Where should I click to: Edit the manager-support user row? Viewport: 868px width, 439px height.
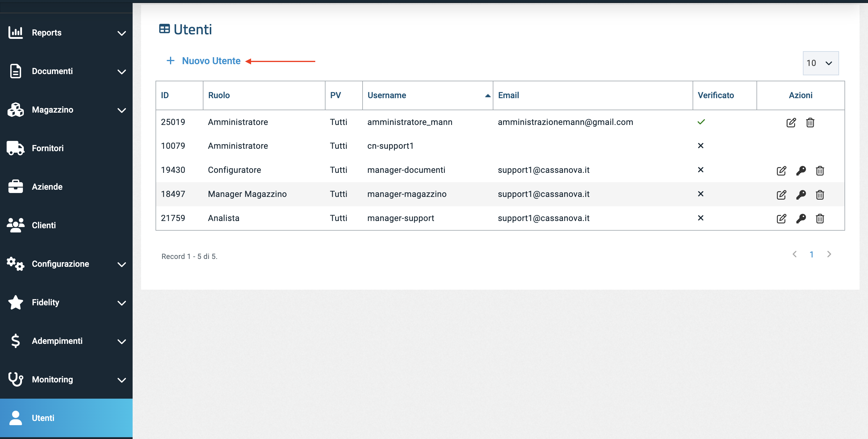point(781,219)
